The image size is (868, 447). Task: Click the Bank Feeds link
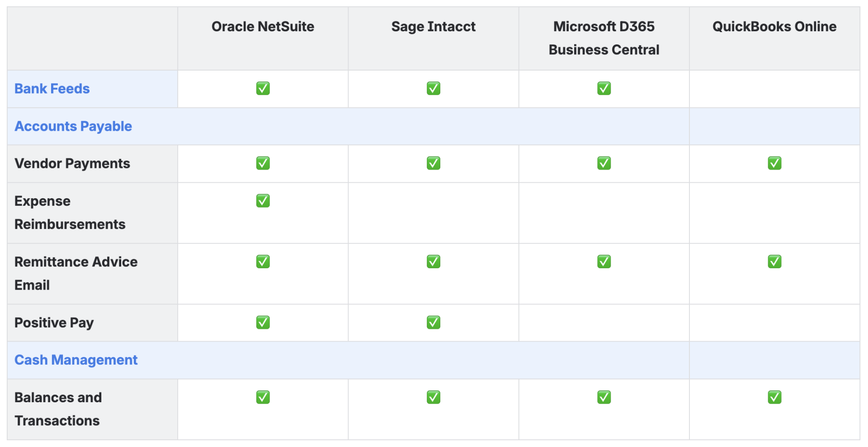(x=52, y=89)
